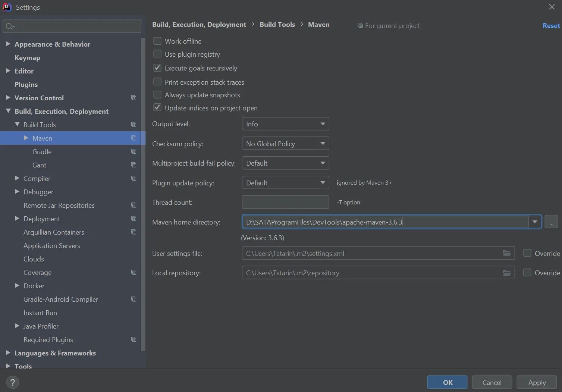Click the Local repository path field
The width and height of the screenshot is (562, 392).
(378, 273)
